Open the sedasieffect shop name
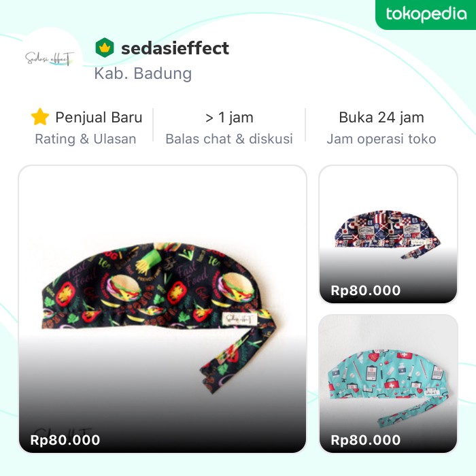 175,48
